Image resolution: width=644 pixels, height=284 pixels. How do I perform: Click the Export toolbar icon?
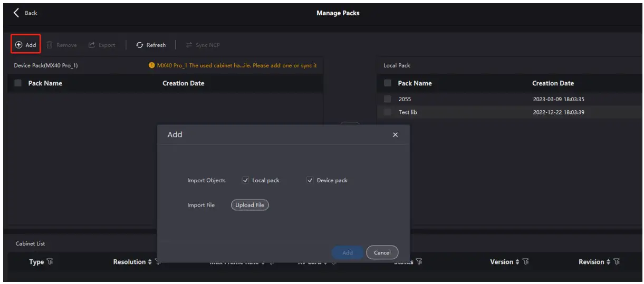(x=92, y=45)
